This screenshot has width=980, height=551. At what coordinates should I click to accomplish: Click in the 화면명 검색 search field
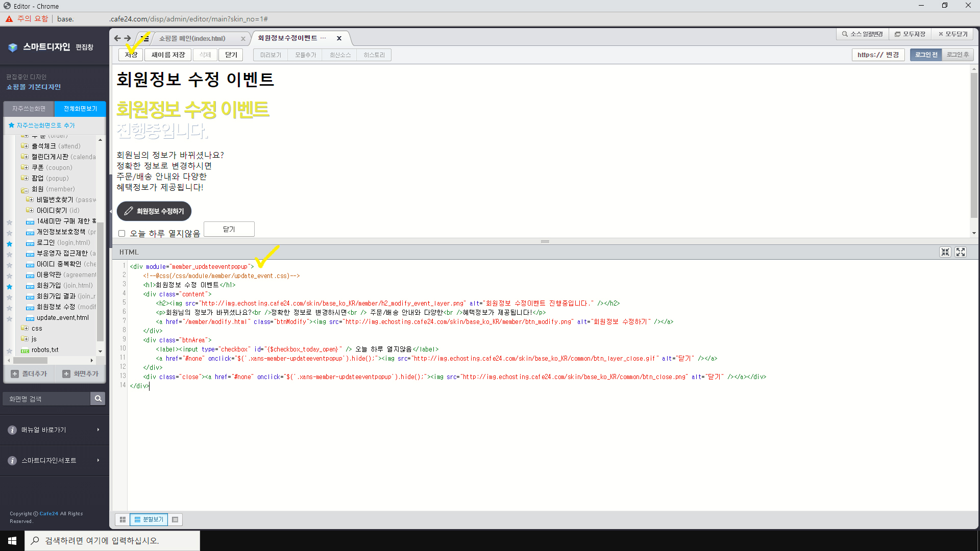point(46,398)
